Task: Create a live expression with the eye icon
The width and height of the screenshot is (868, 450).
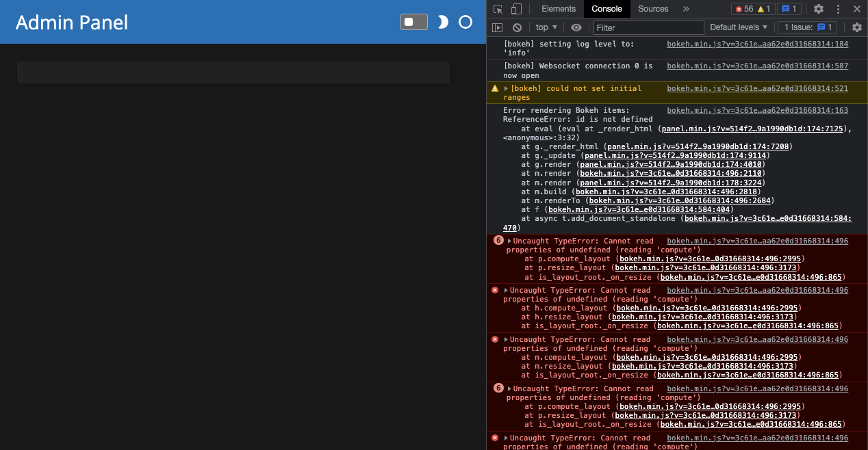Action: [576, 27]
